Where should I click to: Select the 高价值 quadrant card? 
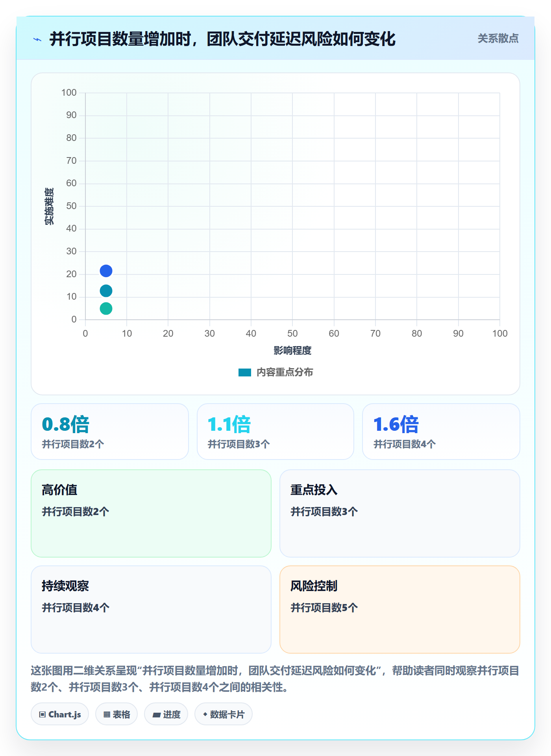(151, 513)
